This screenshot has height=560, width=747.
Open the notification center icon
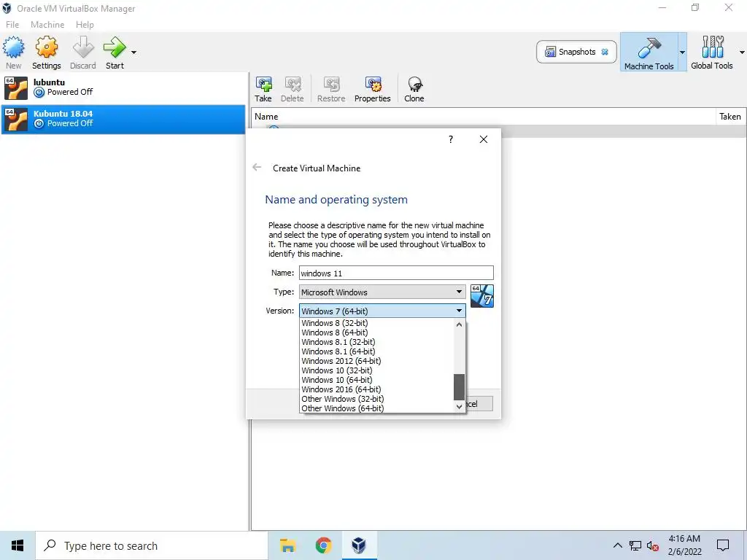[723, 545]
